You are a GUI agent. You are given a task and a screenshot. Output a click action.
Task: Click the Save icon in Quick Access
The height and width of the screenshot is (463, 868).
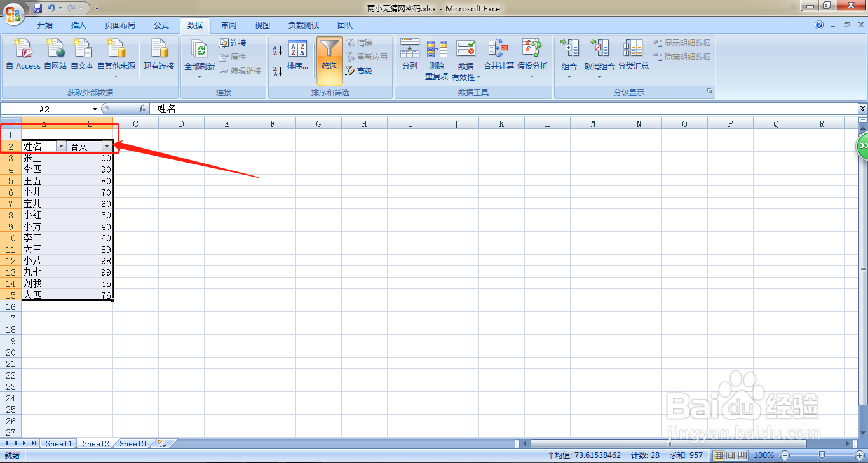(37, 8)
